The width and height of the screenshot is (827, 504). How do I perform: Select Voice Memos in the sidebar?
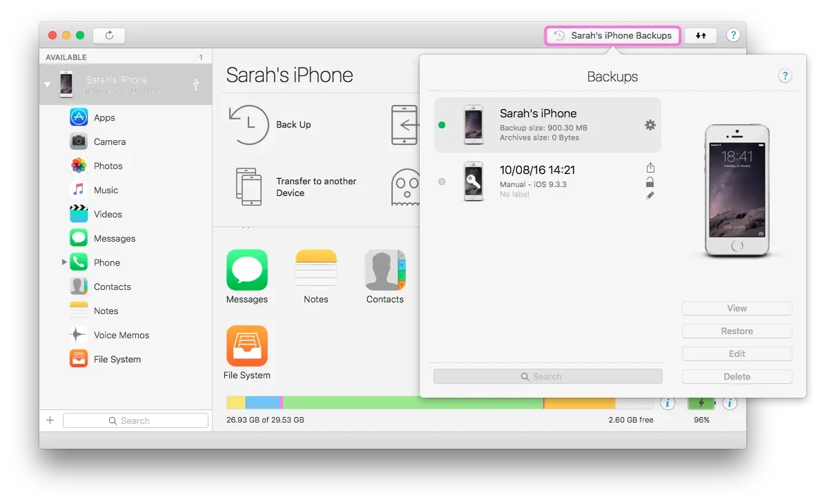click(x=121, y=335)
